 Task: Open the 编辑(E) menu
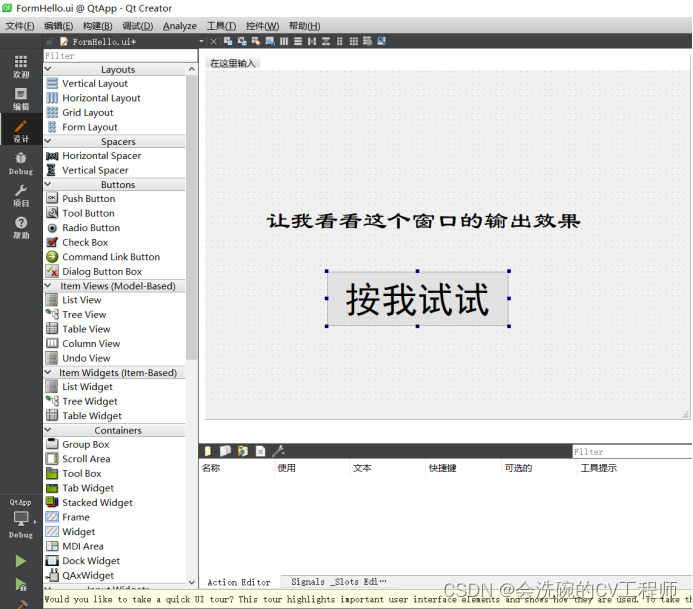pyautogui.click(x=58, y=26)
